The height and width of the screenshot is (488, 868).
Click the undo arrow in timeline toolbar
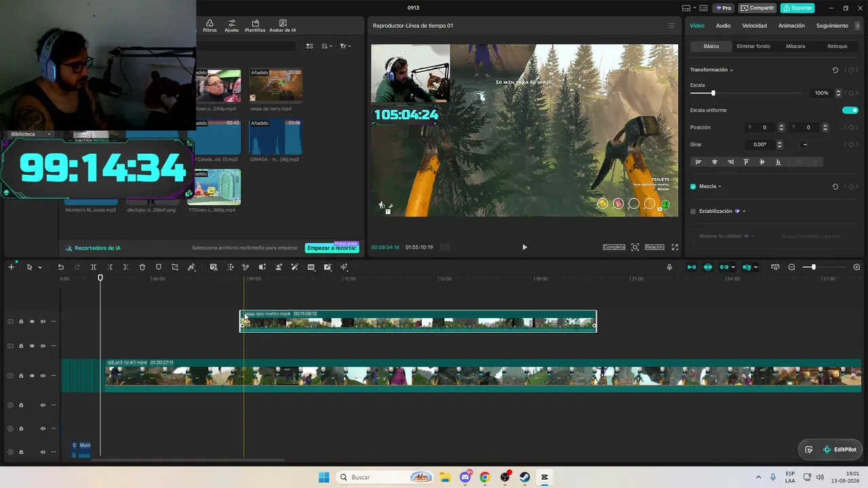click(x=60, y=267)
